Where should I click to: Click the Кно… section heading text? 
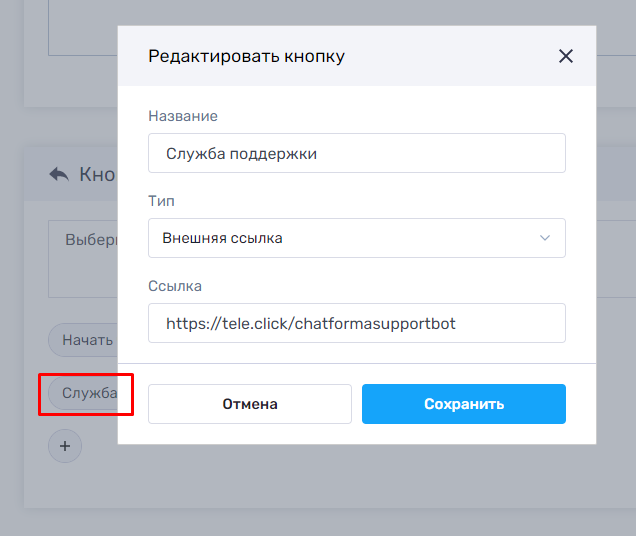98,174
